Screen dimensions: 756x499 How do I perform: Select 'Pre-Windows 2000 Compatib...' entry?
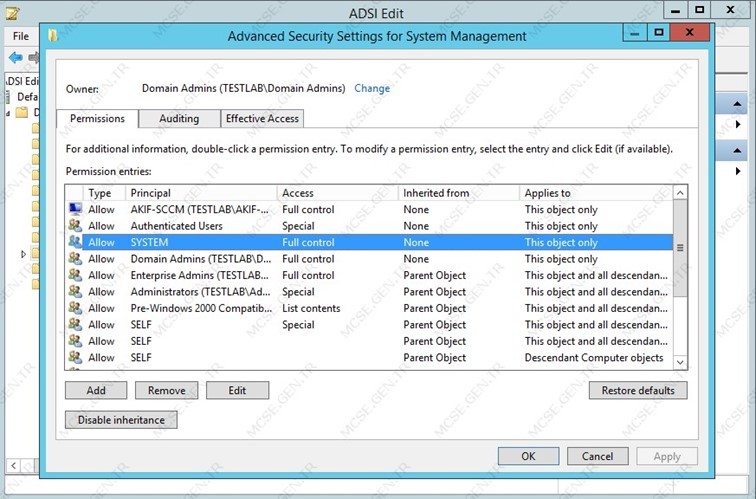point(370,308)
